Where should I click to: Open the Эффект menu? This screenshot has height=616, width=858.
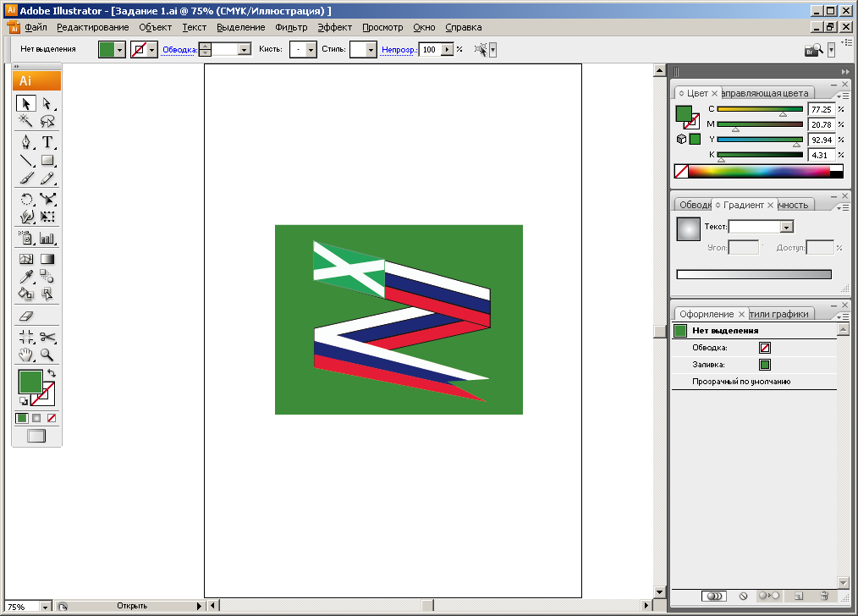coord(335,27)
